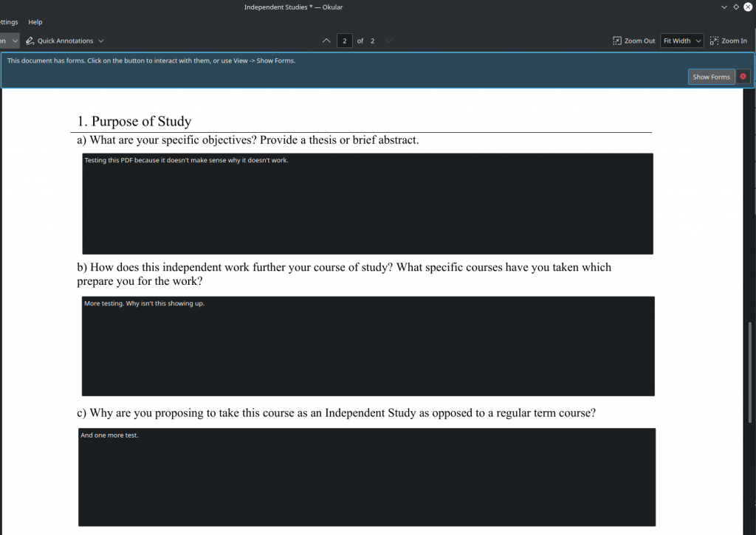Click the Zoom Out button
This screenshot has height=535, width=756.
pos(634,41)
